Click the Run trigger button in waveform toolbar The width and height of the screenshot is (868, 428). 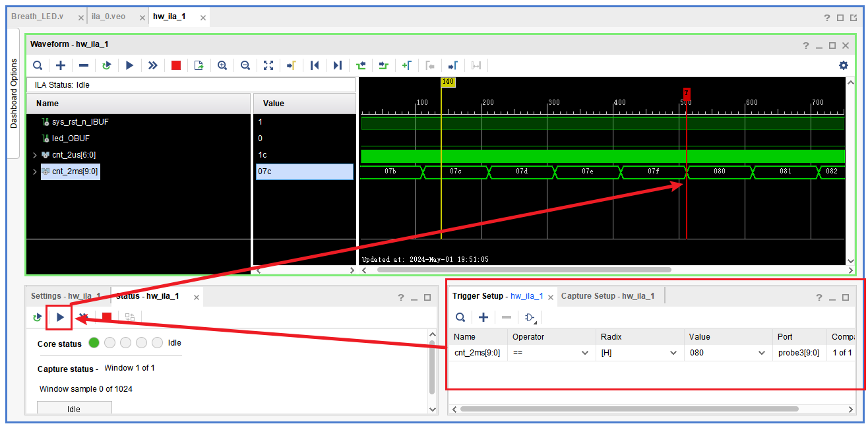[130, 65]
